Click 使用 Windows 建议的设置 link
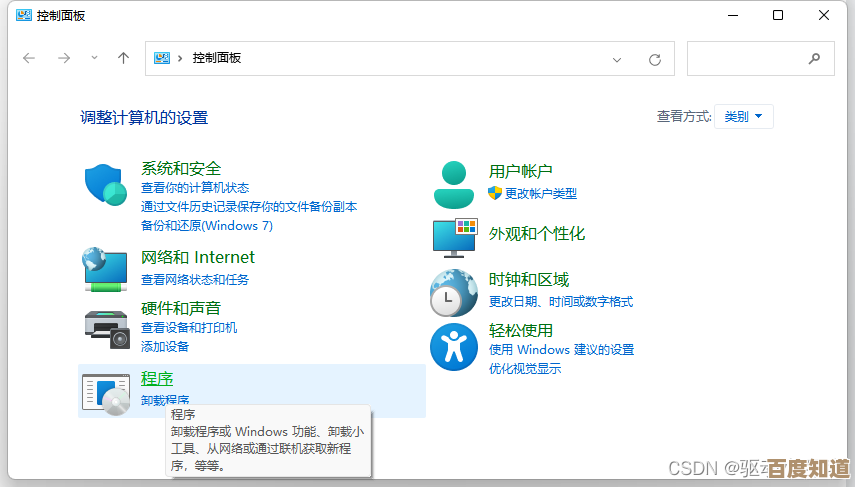This screenshot has height=487, width=855. (562, 350)
